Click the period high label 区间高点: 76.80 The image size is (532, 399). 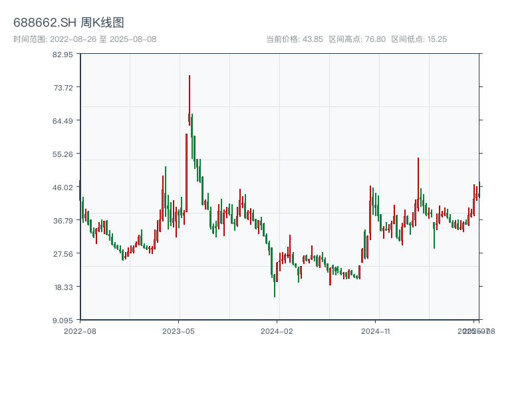tap(357, 39)
